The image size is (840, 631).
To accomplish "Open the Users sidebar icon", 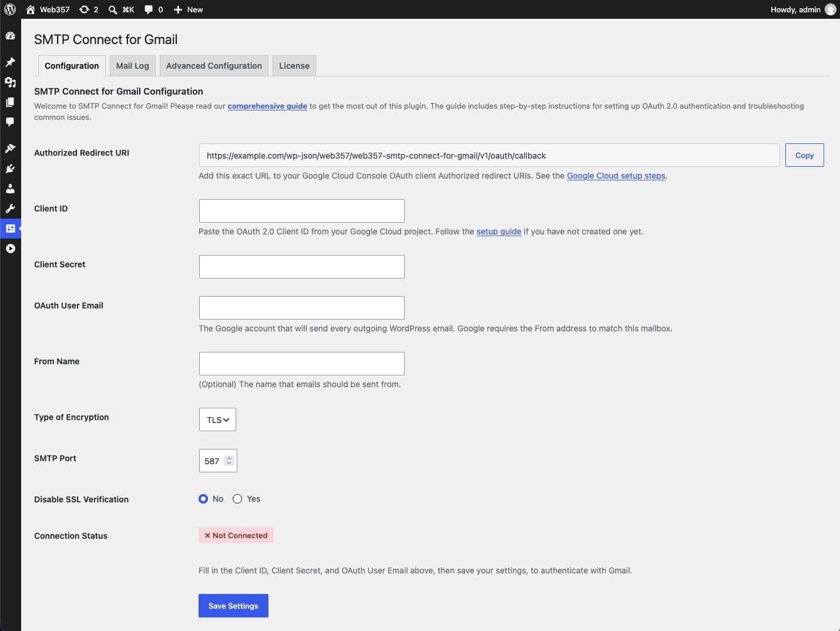I will pos(10,189).
